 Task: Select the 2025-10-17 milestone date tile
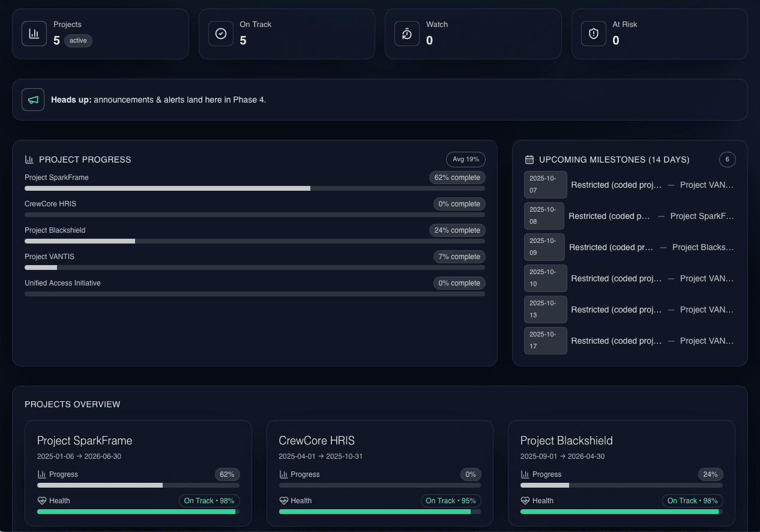[545, 341]
